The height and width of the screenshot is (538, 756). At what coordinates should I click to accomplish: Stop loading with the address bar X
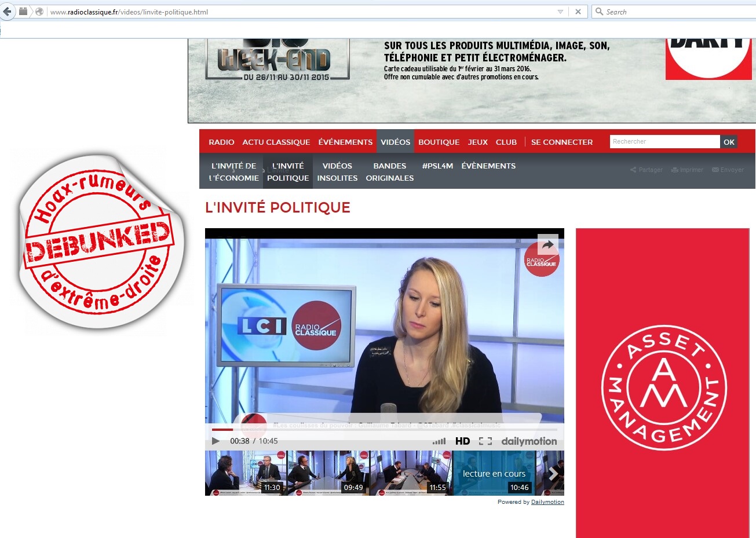point(578,12)
